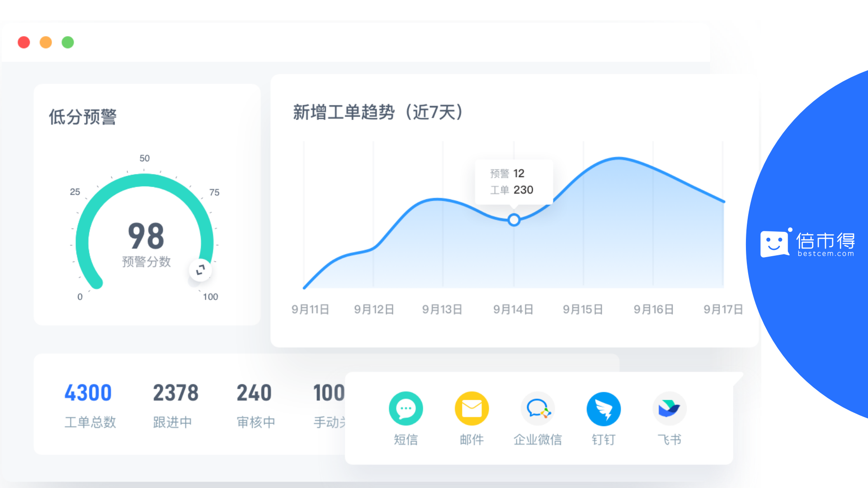The image size is (868, 488).
Task: Open the 2378 in-progress (跟进中) stat
Action: coord(175,393)
